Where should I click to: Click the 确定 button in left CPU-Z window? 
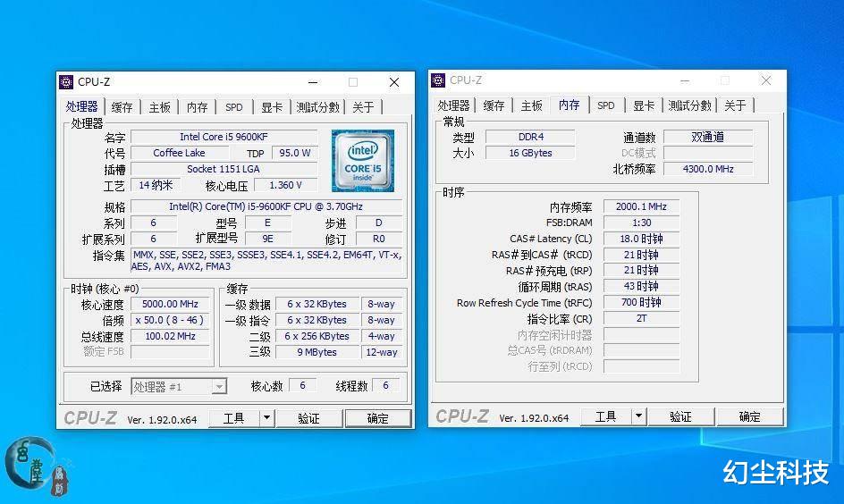(x=378, y=418)
